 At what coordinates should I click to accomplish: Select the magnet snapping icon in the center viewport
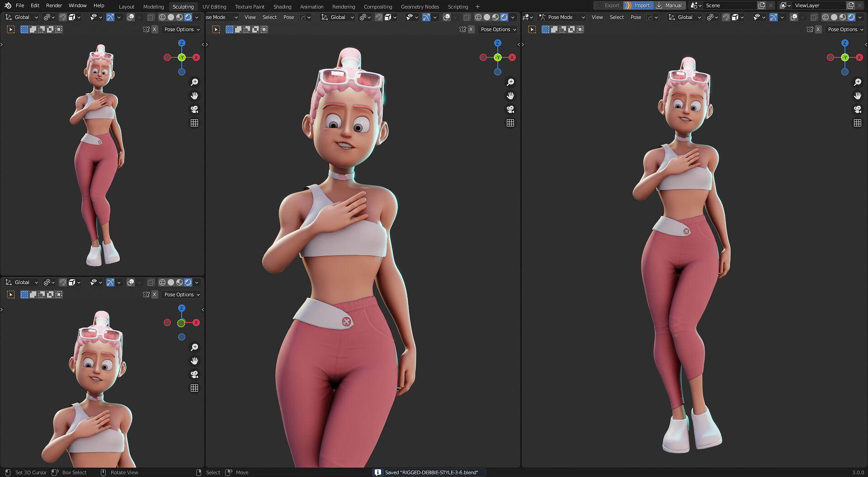(x=379, y=17)
